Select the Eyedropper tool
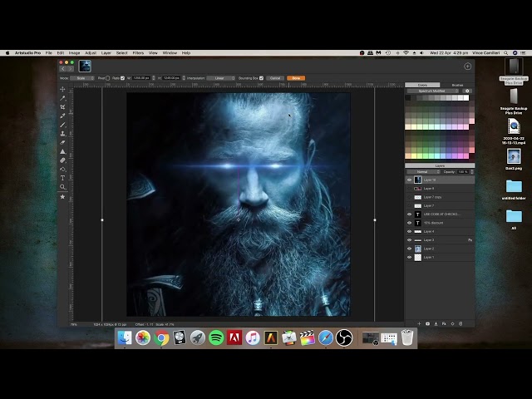This screenshot has height=399, width=532. (63, 116)
